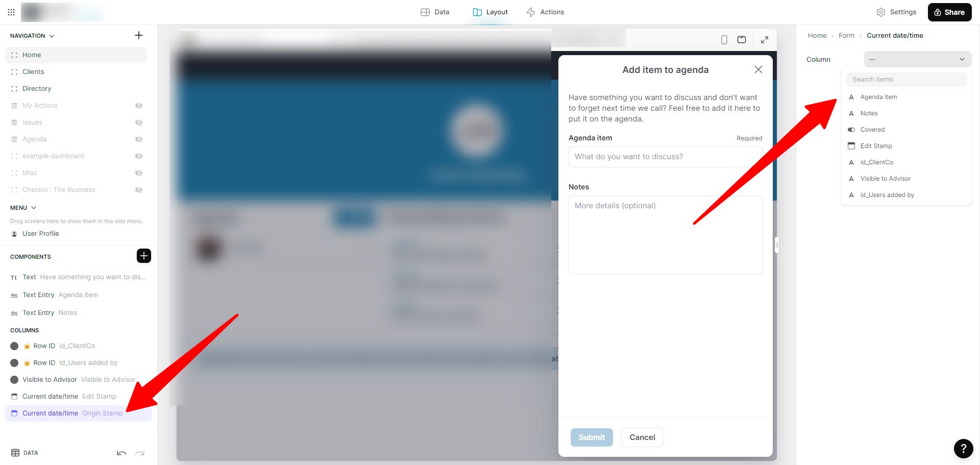Open the apps grid launcher icon
980x465 pixels.
[x=11, y=12]
